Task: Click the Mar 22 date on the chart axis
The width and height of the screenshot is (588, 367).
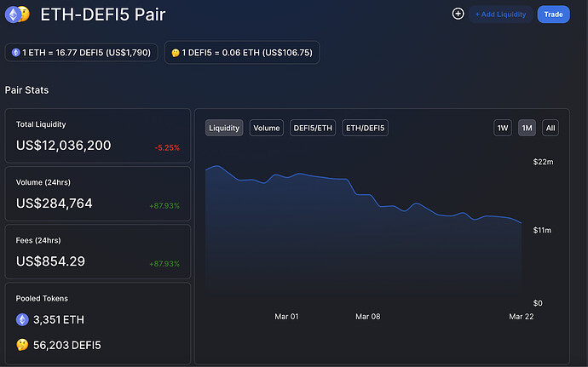Action: click(522, 317)
